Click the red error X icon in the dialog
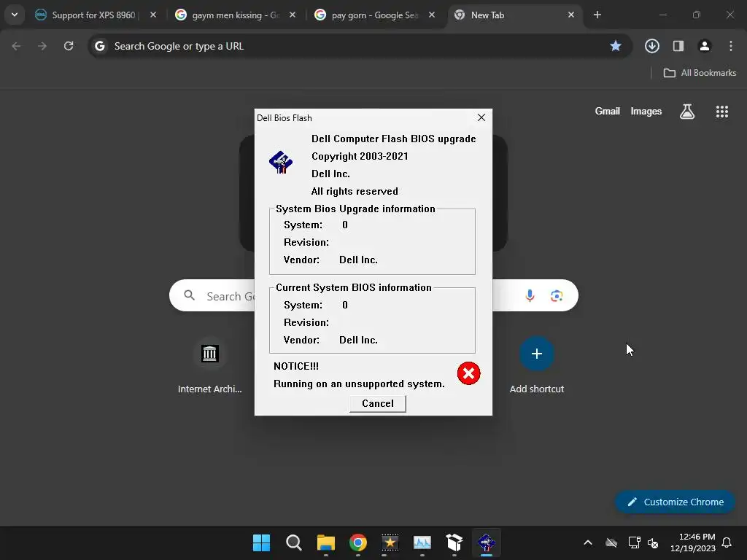The height and width of the screenshot is (560, 747). click(468, 373)
